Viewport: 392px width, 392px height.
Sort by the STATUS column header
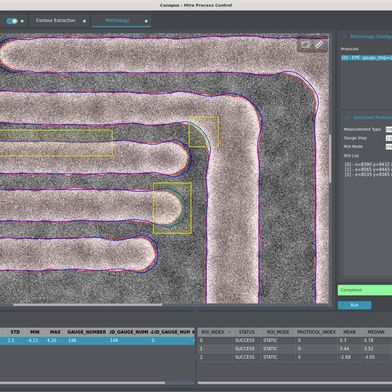pos(247,332)
